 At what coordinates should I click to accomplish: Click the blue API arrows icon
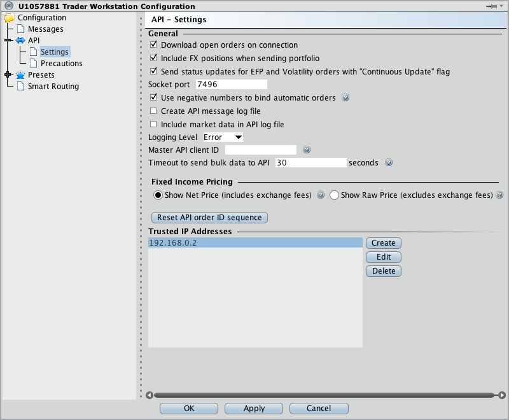pyautogui.click(x=20, y=40)
